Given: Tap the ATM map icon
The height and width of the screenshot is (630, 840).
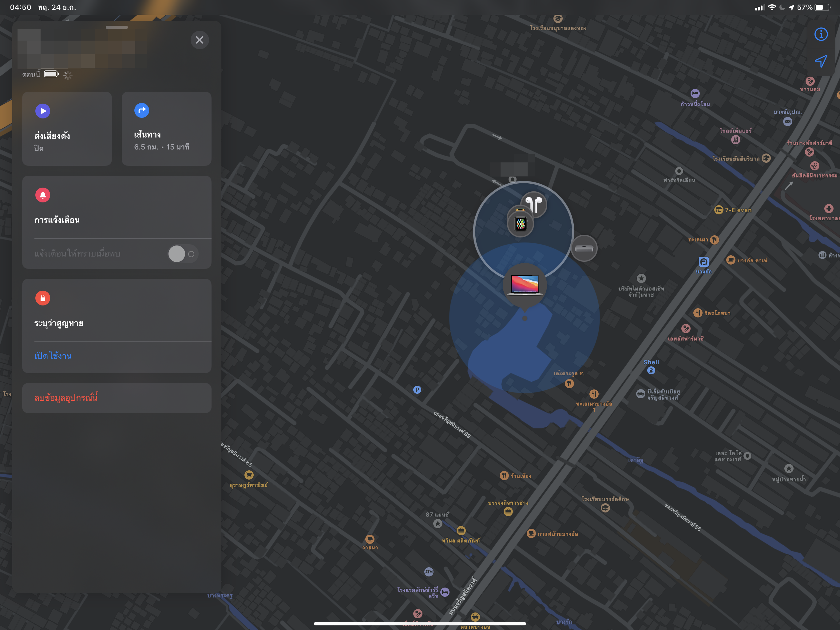Looking at the screenshot, I should coord(429,572).
